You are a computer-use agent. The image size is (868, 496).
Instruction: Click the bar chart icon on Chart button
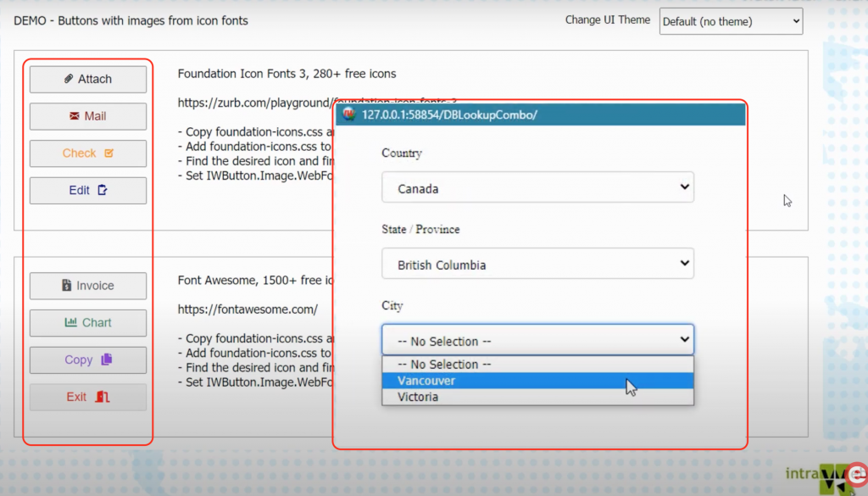click(x=70, y=323)
